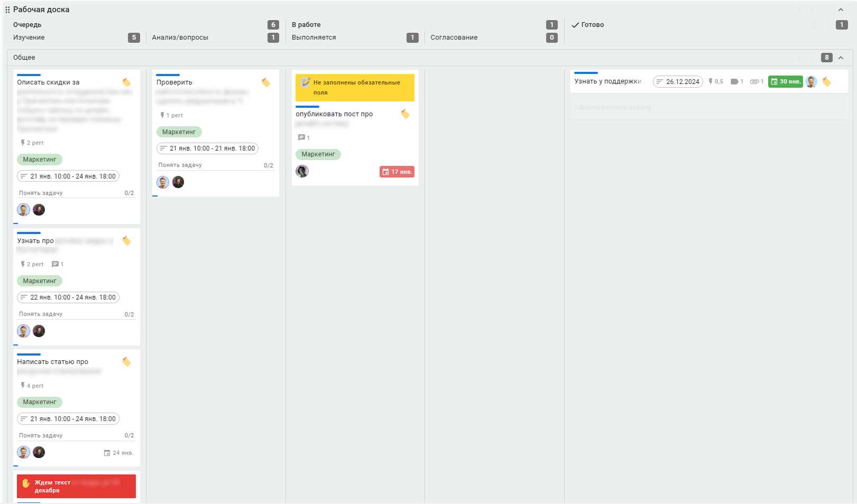Click the Выполняется column header

point(314,38)
